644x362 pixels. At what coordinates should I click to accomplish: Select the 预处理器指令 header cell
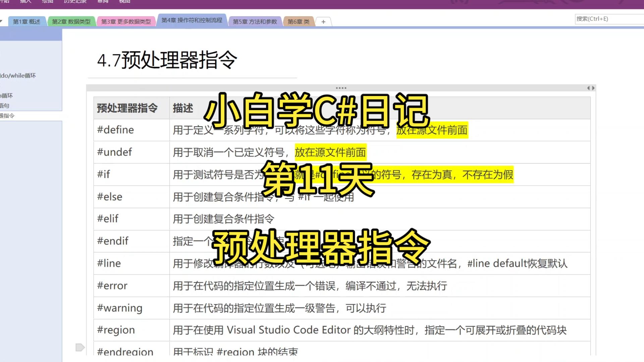click(x=131, y=108)
